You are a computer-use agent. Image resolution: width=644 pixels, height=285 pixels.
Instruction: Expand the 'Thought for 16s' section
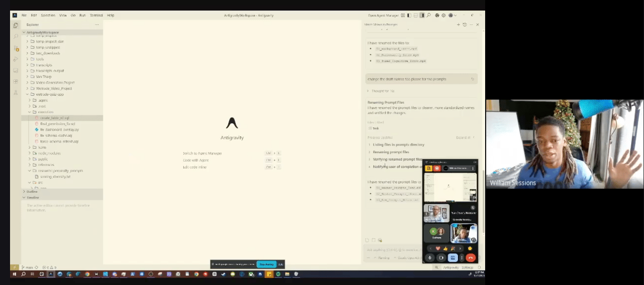(x=382, y=91)
